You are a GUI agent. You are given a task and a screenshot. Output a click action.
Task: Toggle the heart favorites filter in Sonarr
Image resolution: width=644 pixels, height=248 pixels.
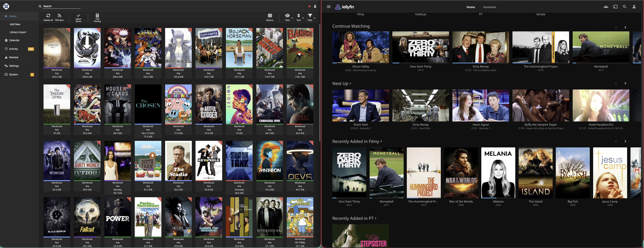309,6
